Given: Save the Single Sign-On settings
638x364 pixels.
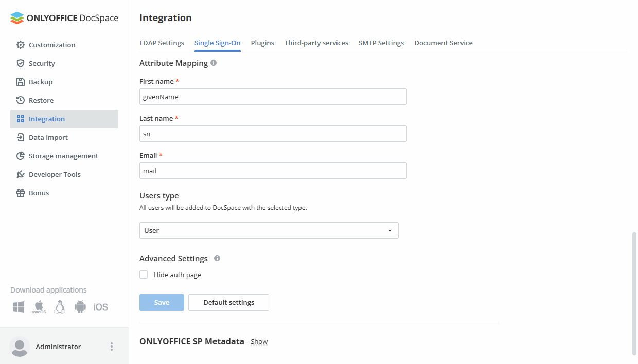Looking at the screenshot, I should coord(162,302).
